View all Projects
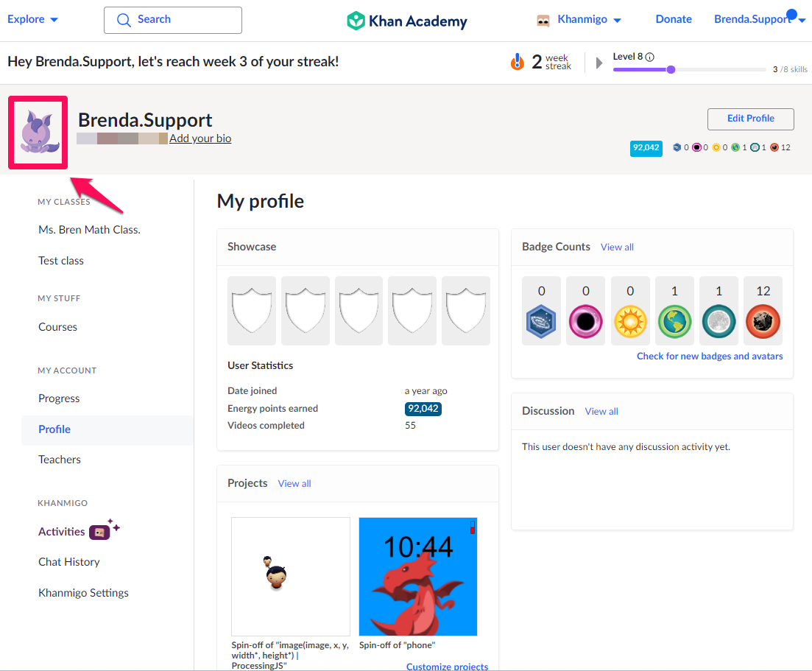 coord(294,483)
